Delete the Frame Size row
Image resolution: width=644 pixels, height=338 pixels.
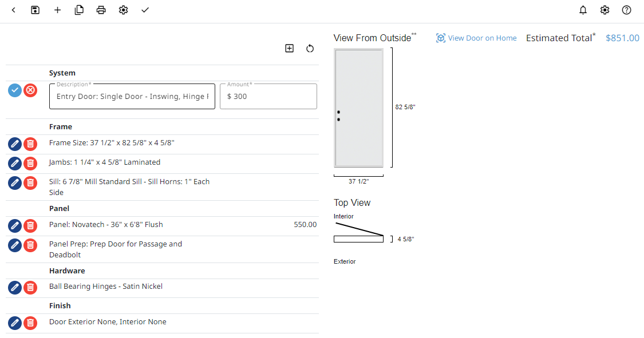[x=30, y=144]
